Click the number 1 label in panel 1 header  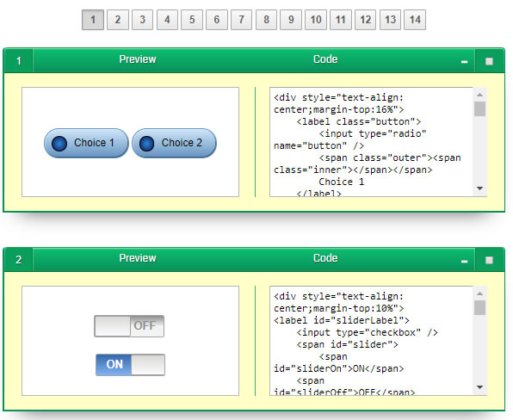click(18, 61)
